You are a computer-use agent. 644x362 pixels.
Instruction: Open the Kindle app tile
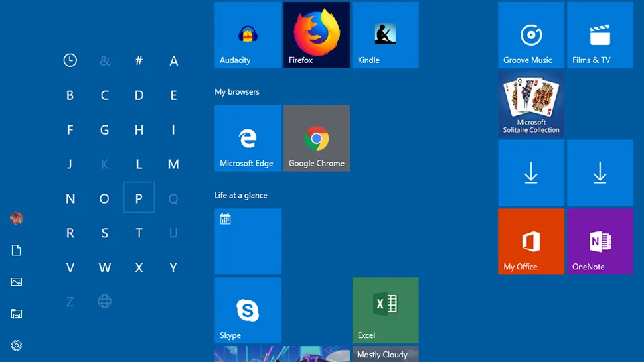(385, 35)
